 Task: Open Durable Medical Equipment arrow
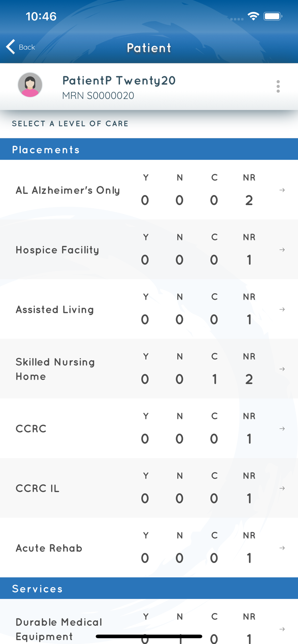click(282, 629)
